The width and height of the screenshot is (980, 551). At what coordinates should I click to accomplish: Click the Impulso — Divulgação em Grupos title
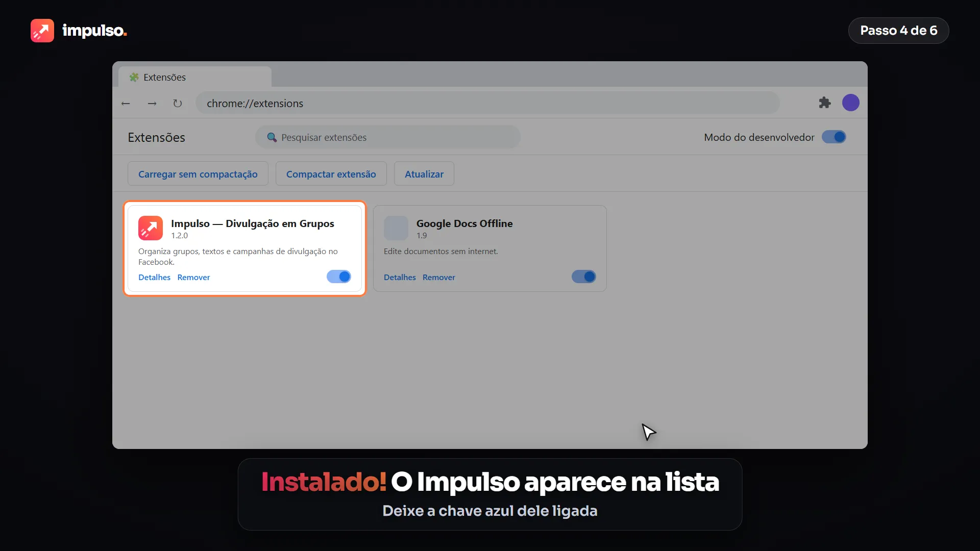(x=253, y=223)
